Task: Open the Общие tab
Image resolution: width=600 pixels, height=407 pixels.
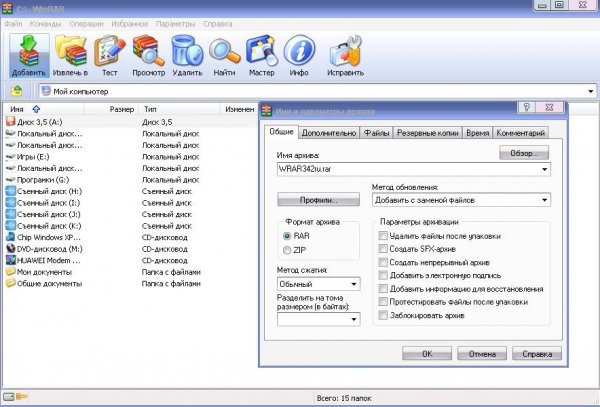Action: 281,132
